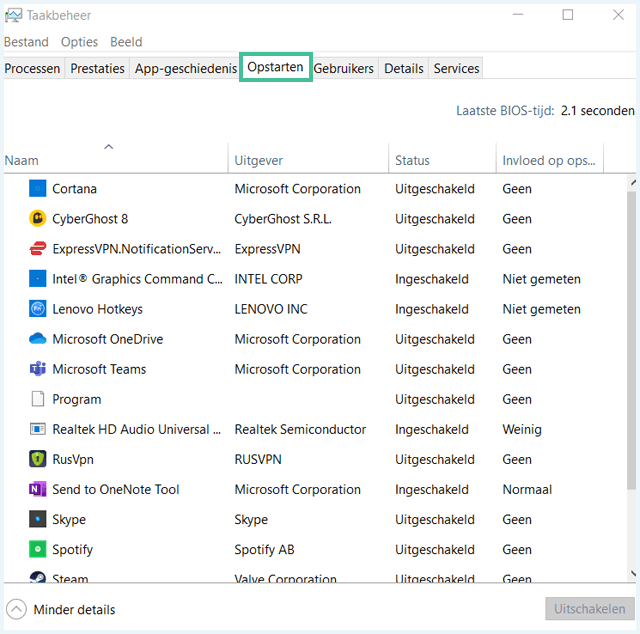Open the Bestand menu
Viewport: 640px width, 634px height.
pos(26,42)
